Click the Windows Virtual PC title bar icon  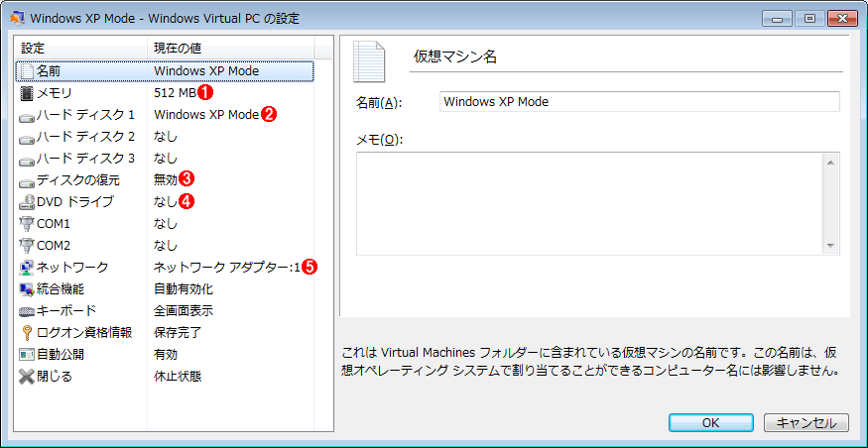(17, 18)
